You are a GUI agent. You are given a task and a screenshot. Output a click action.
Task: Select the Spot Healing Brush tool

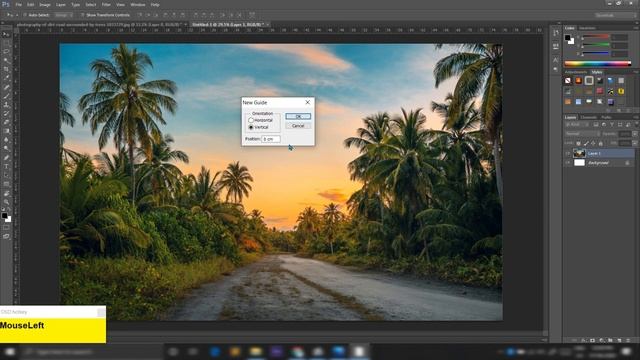click(x=6, y=87)
